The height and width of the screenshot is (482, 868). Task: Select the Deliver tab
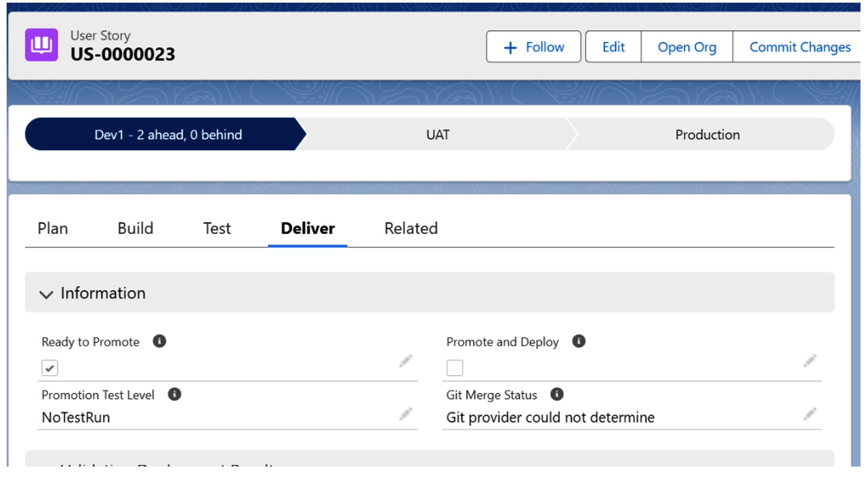tap(307, 229)
